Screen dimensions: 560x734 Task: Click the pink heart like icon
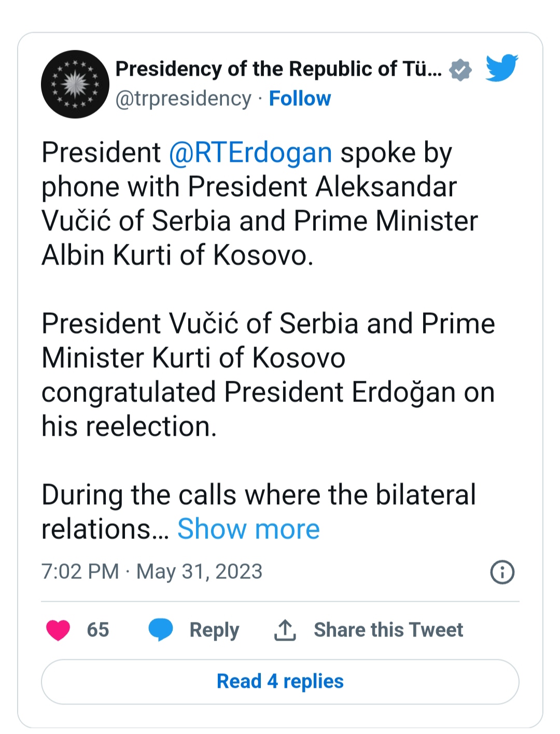(x=58, y=630)
